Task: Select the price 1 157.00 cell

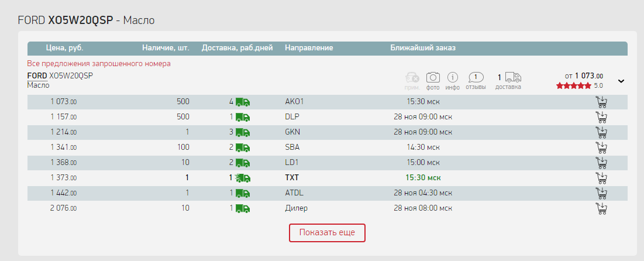Action: [x=64, y=117]
